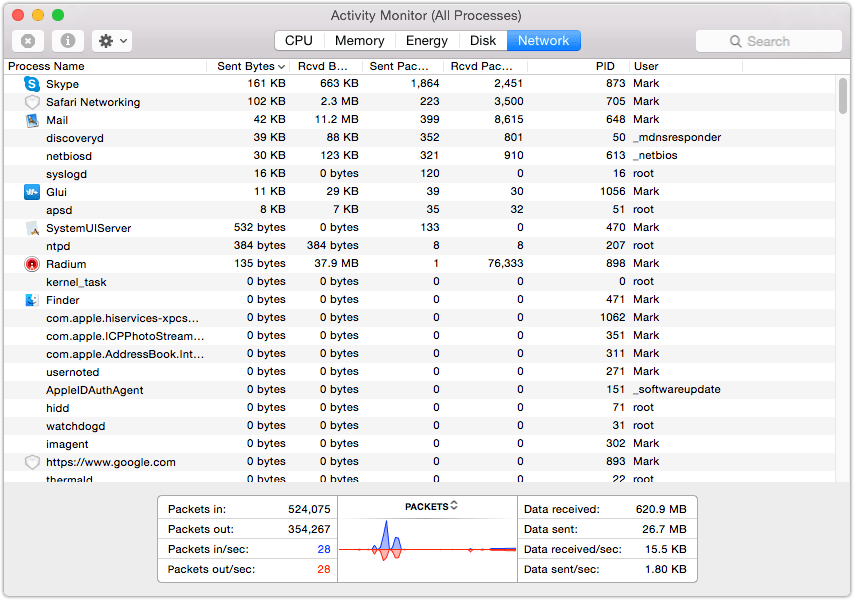Click the Data sent 26.7 MB value
This screenshot has height=600, width=854.
[x=664, y=529]
